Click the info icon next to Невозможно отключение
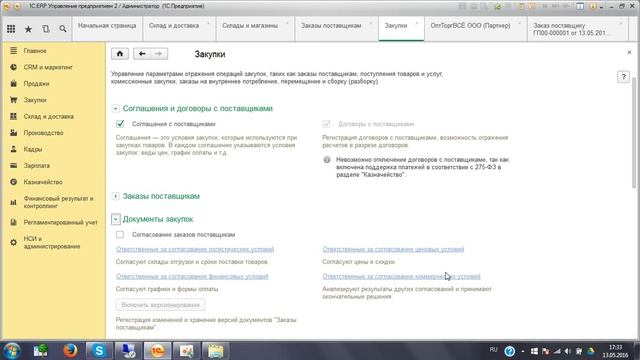Screen dimensions: 640x360 [327, 160]
